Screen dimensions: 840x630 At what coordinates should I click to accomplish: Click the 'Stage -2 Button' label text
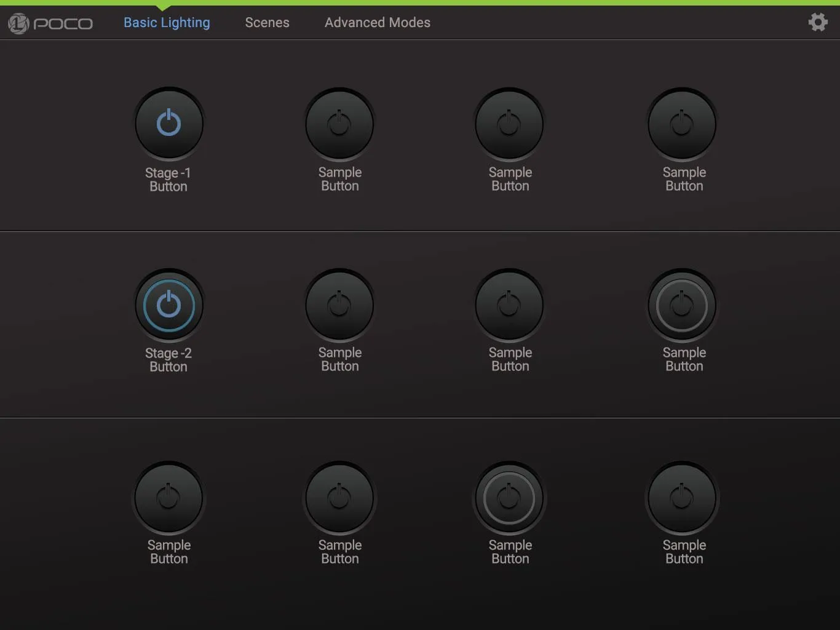pos(168,360)
